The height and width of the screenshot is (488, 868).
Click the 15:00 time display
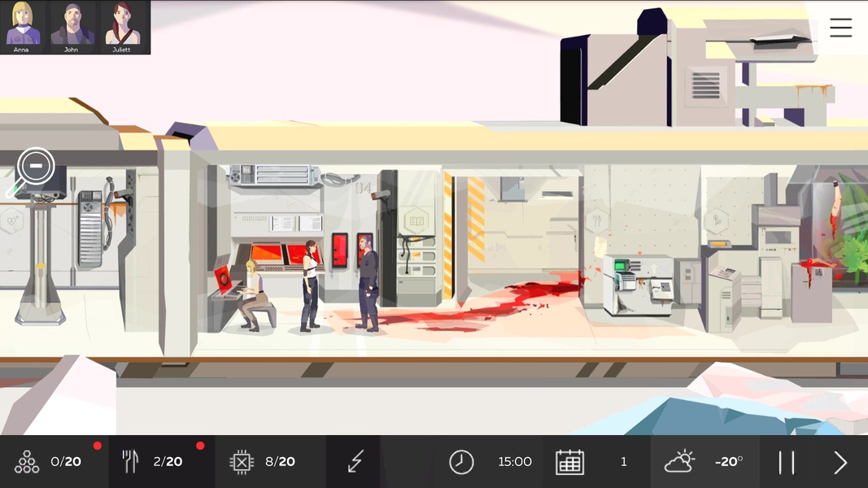click(x=515, y=461)
